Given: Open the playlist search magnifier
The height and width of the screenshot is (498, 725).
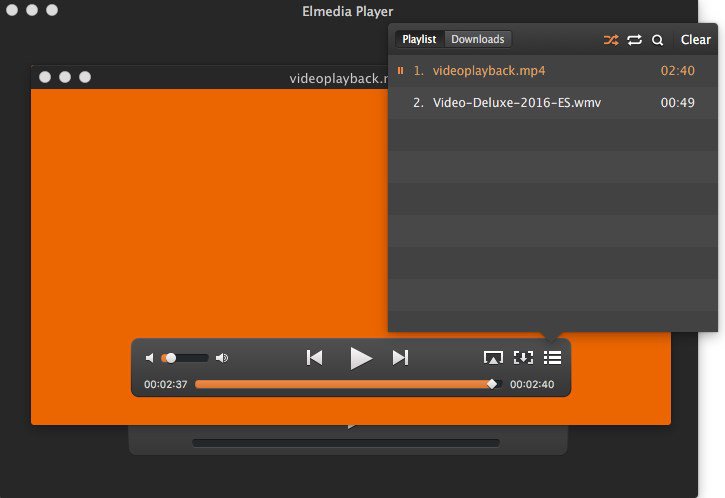Looking at the screenshot, I should [657, 40].
